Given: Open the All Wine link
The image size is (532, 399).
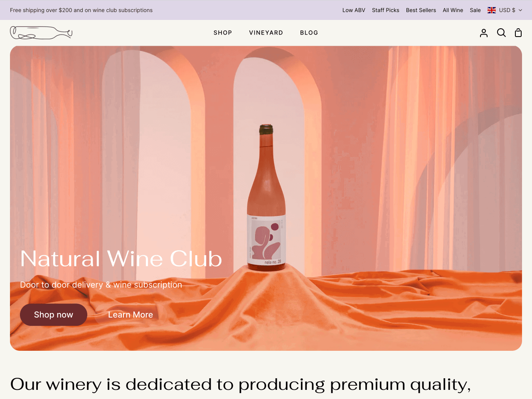Looking at the screenshot, I should click(453, 10).
